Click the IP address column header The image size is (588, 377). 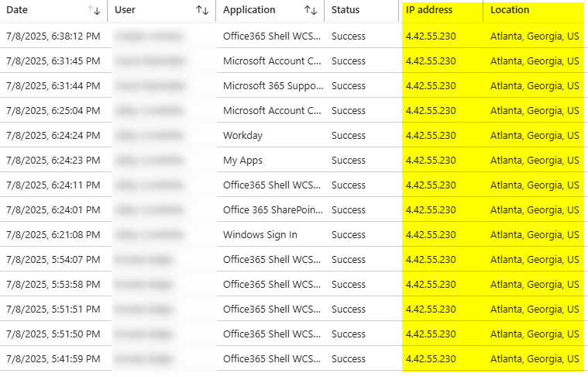click(429, 10)
